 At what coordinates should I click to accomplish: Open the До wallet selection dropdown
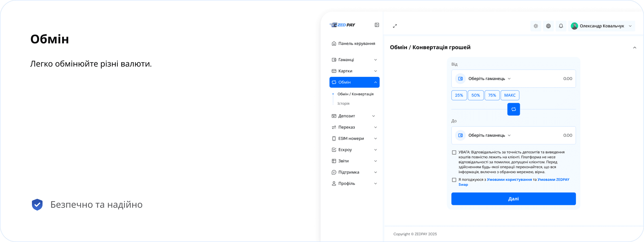click(489, 135)
